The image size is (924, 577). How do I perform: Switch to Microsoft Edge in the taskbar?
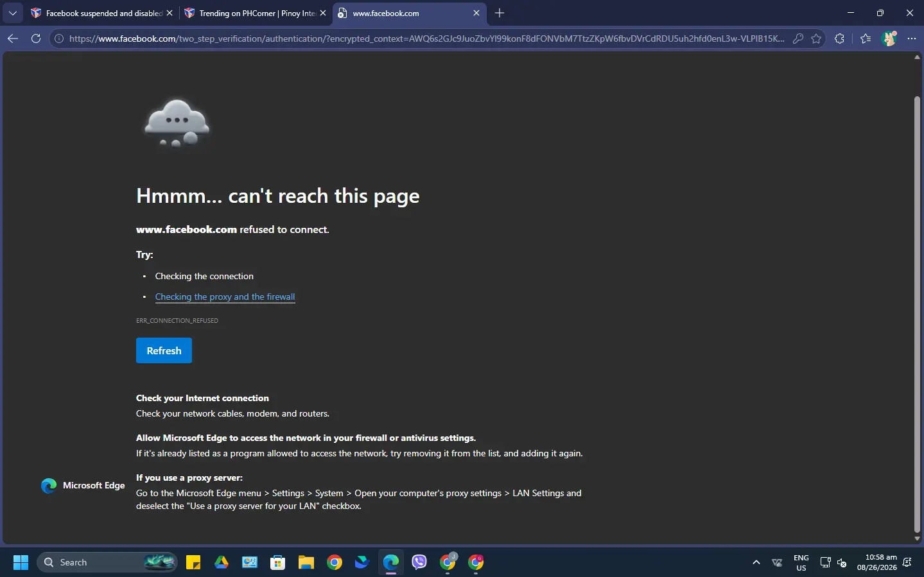click(391, 562)
